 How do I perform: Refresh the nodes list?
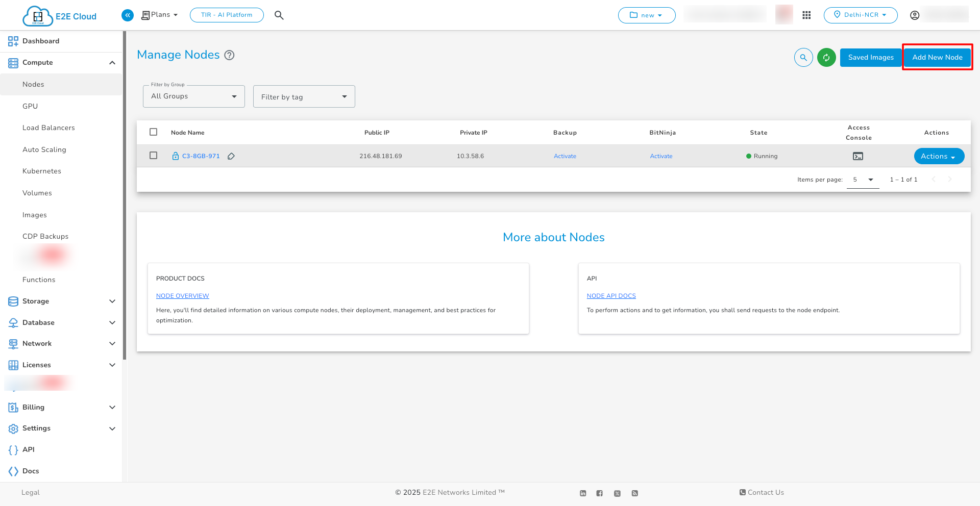click(x=826, y=58)
